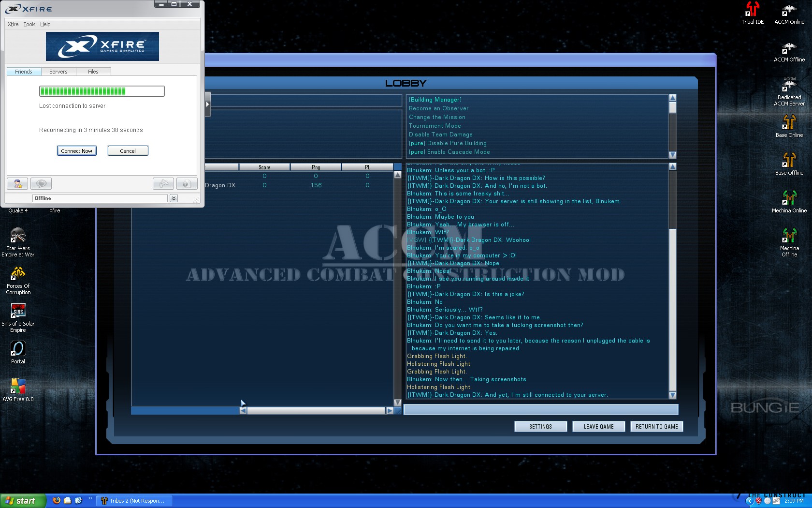The width and height of the screenshot is (812, 508).
Task: Open the Tools menu in Xfire
Action: click(29, 24)
